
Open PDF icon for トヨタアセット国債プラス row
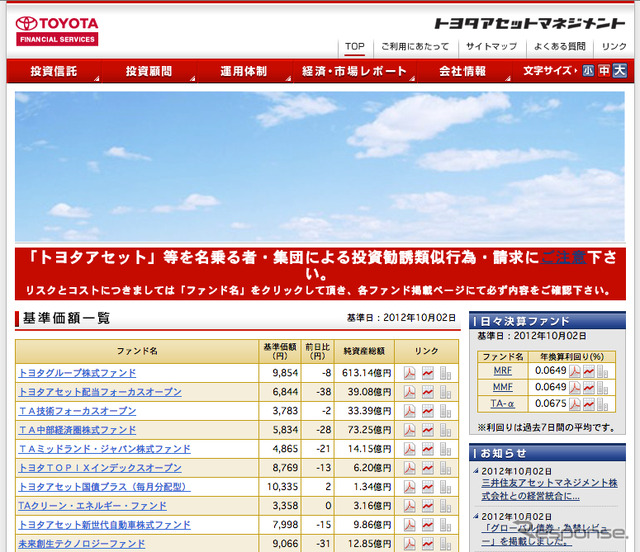(409, 487)
